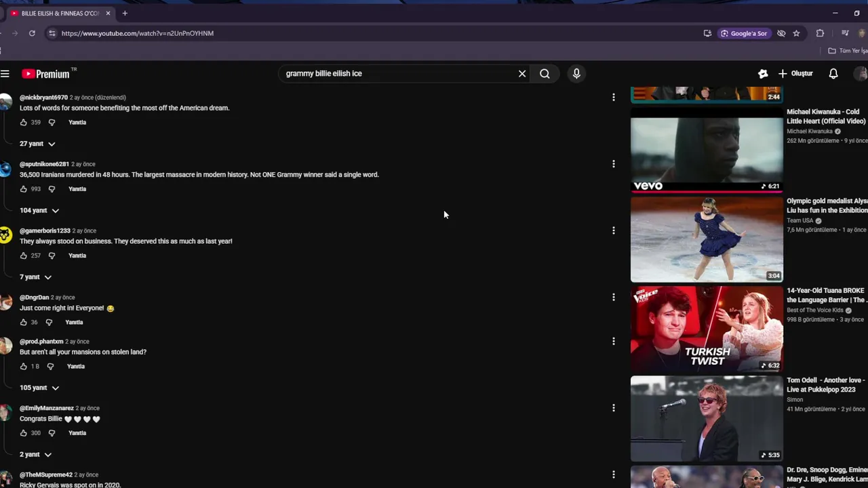The width and height of the screenshot is (868, 488).
Task: Open the Tüm Yer İşaretleri bookmarks folder
Action: pyautogui.click(x=848, y=51)
